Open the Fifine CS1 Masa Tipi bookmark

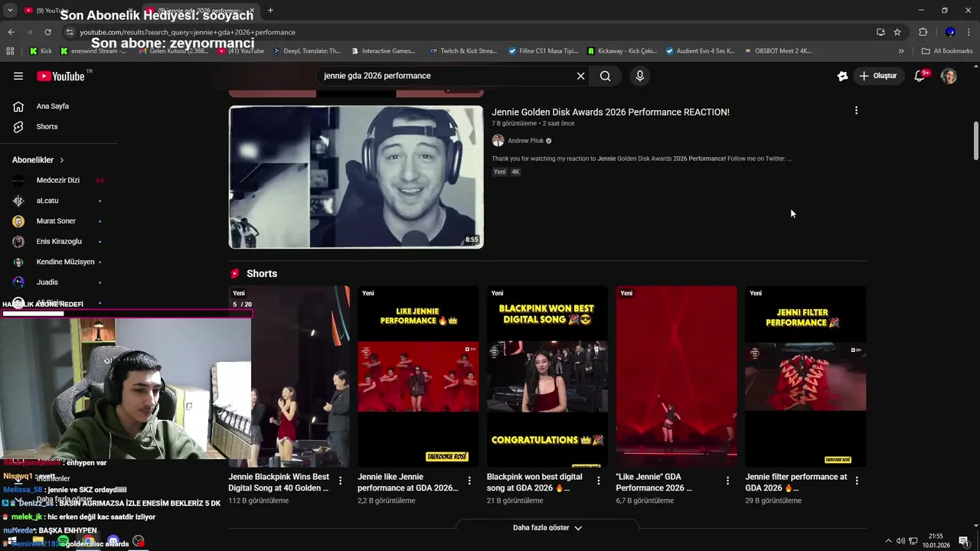coord(544,51)
